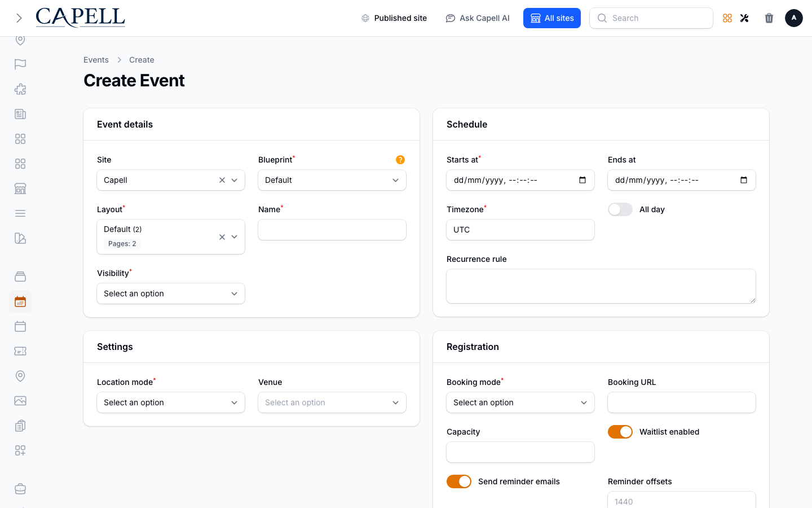Select the puzzle piece sidebar icon
This screenshot has width=812, height=508.
(20, 89)
